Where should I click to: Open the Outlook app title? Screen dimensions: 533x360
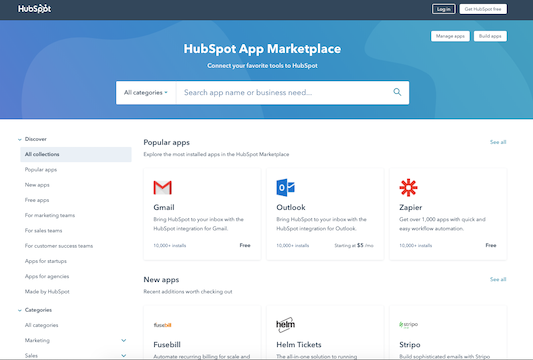pos(291,207)
